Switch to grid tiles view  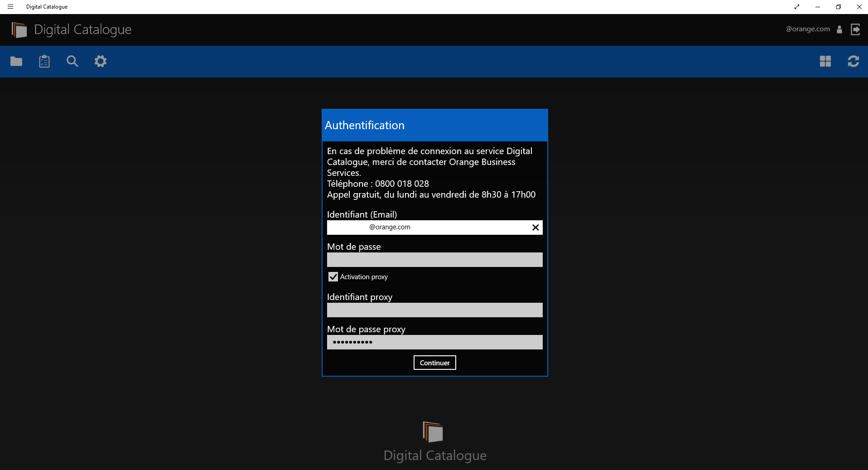pos(825,61)
